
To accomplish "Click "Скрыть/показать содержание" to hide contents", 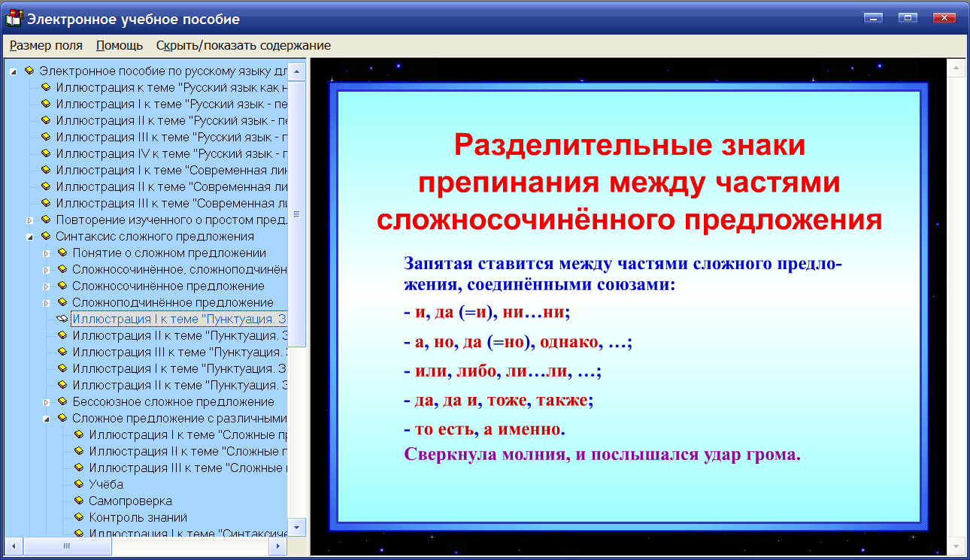I will pyautogui.click(x=242, y=45).
